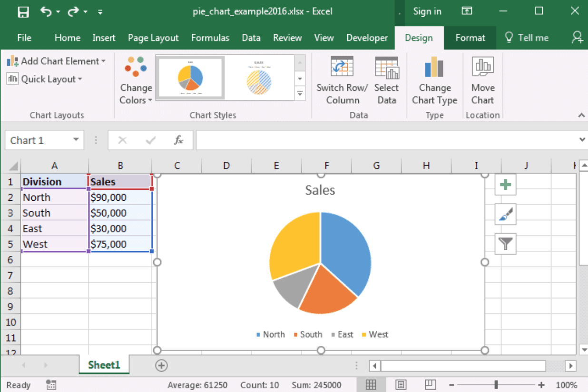
Task: Click Sign in button
Action: [x=427, y=11]
